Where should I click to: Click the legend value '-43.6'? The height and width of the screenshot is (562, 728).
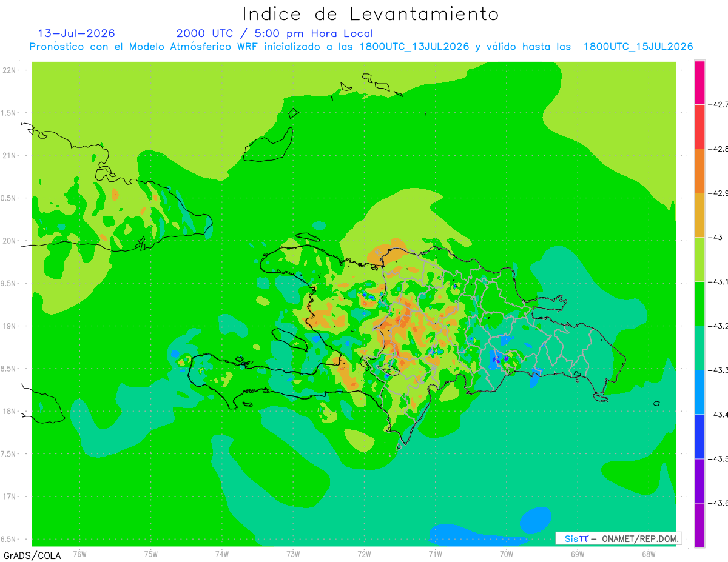(719, 503)
